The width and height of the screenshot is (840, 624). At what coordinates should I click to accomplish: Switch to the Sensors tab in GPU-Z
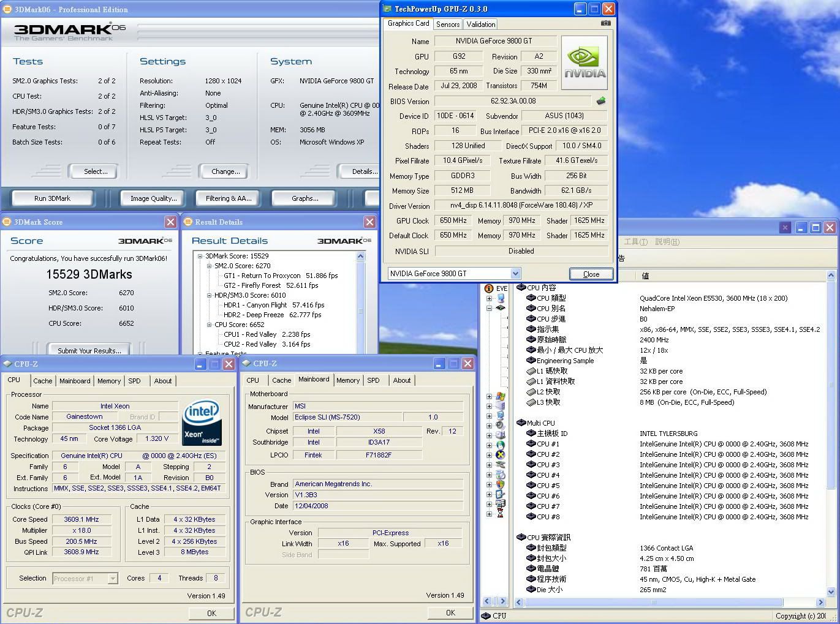click(x=448, y=24)
